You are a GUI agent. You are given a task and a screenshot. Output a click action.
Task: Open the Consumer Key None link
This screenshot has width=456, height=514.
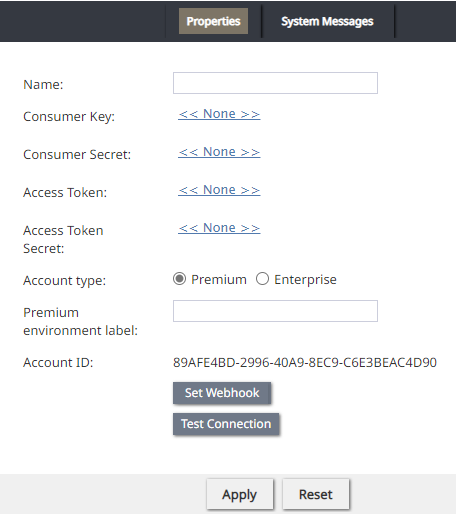[219, 114]
